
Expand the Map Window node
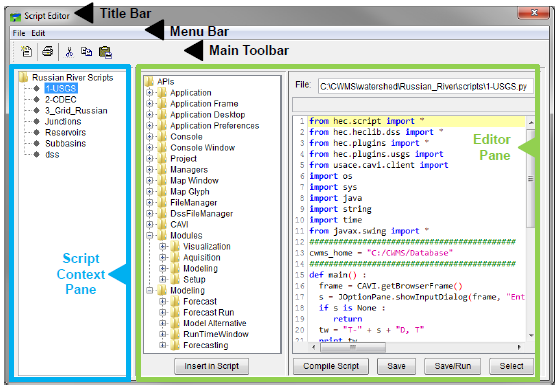(150, 180)
